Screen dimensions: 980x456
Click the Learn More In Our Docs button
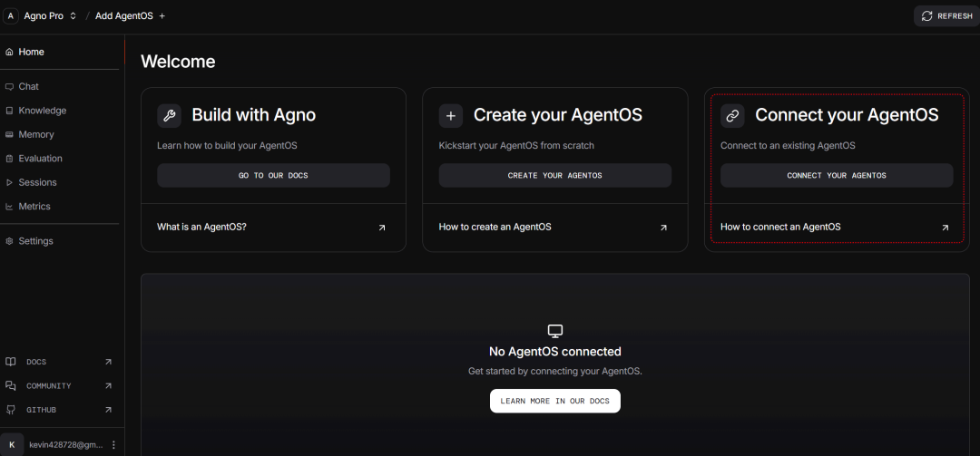pos(554,401)
